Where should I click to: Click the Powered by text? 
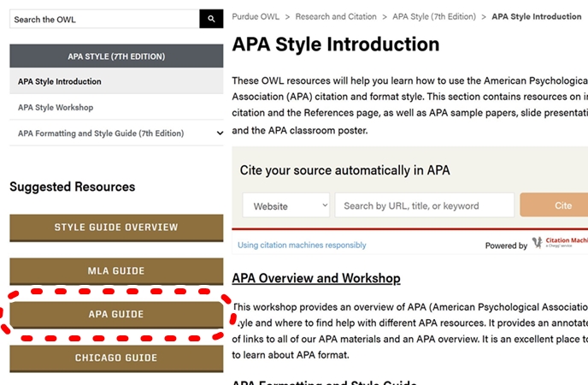pyautogui.click(x=506, y=246)
